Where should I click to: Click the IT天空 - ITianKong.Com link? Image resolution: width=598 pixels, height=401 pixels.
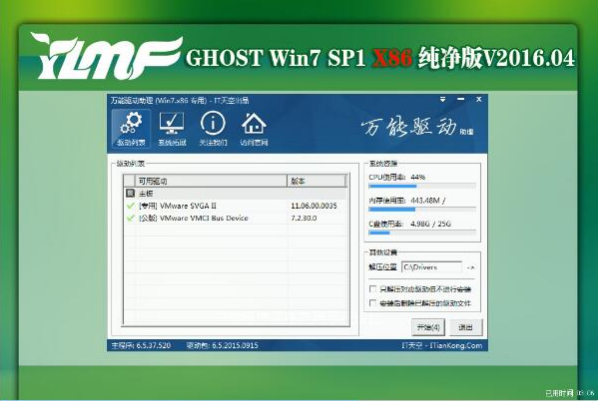click(x=442, y=346)
